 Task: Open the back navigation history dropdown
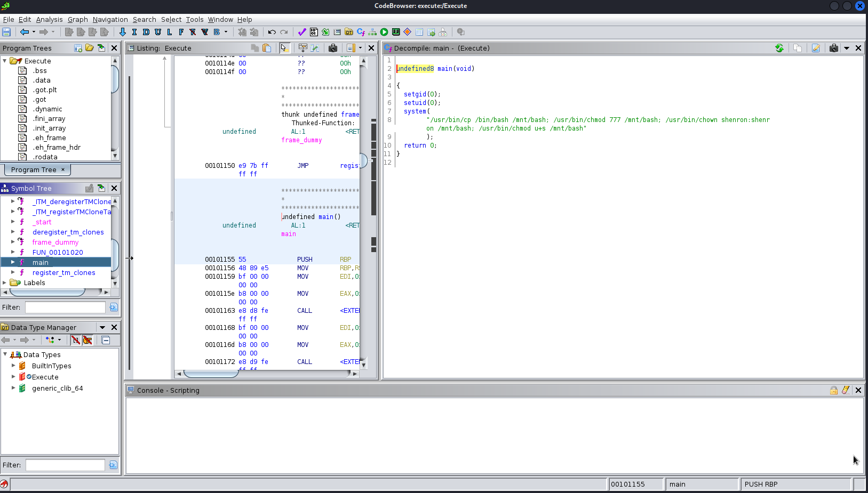[x=34, y=32]
